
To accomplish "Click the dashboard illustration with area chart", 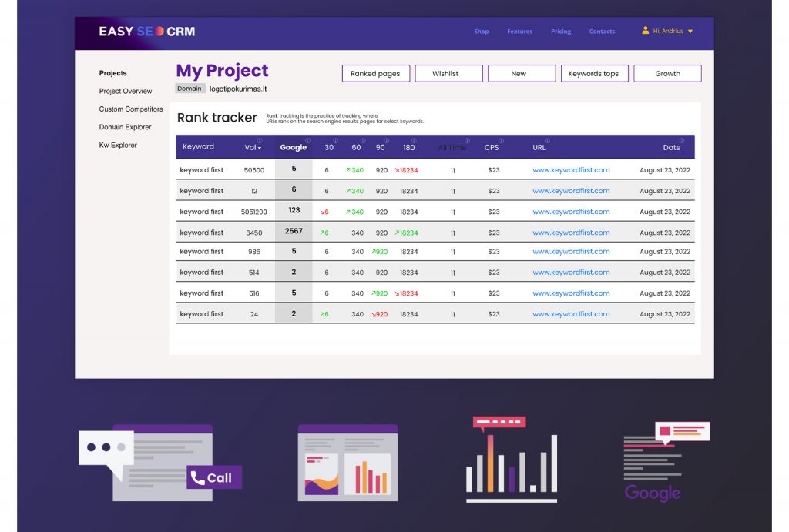I will [347, 463].
